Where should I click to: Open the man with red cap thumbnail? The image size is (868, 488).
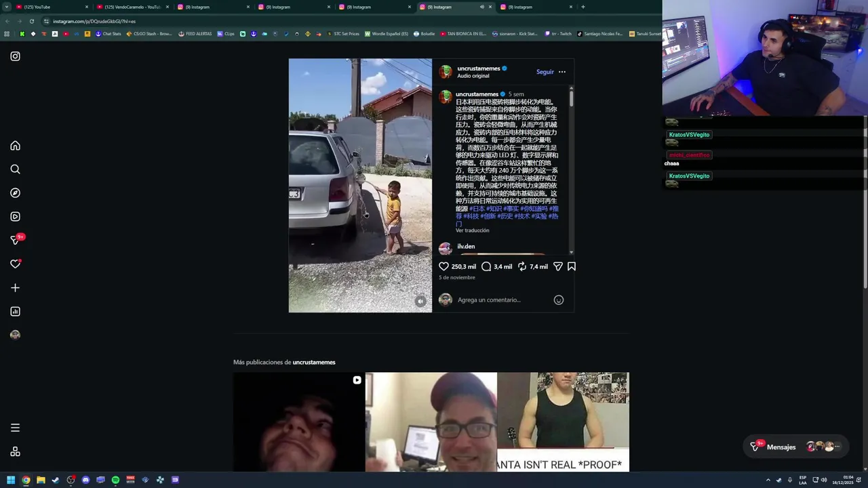click(431, 422)
